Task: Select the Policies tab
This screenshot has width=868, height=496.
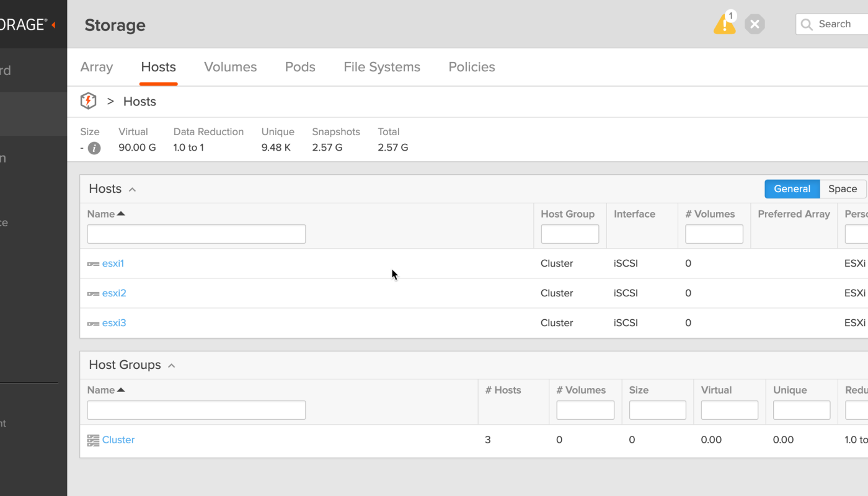Action: [x=471, y=67]
